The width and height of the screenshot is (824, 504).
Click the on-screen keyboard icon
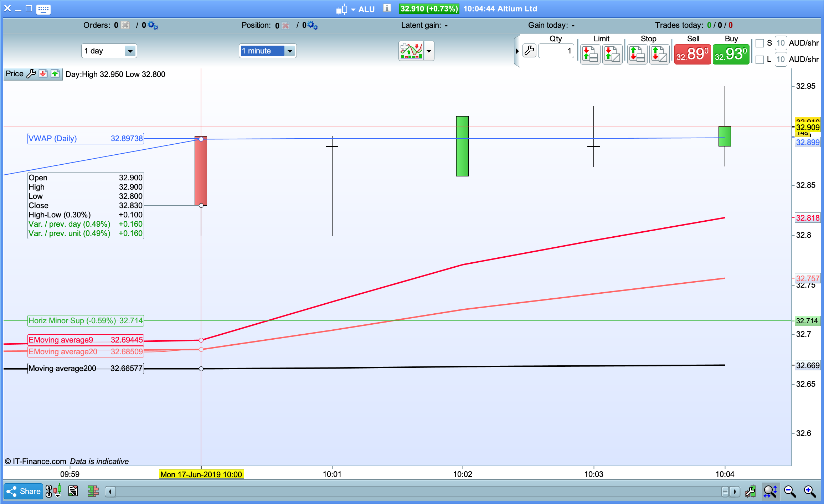[43, 9]
